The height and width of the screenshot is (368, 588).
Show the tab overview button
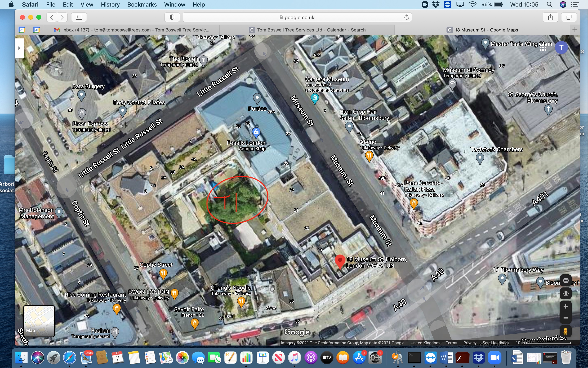pos(569,17)
